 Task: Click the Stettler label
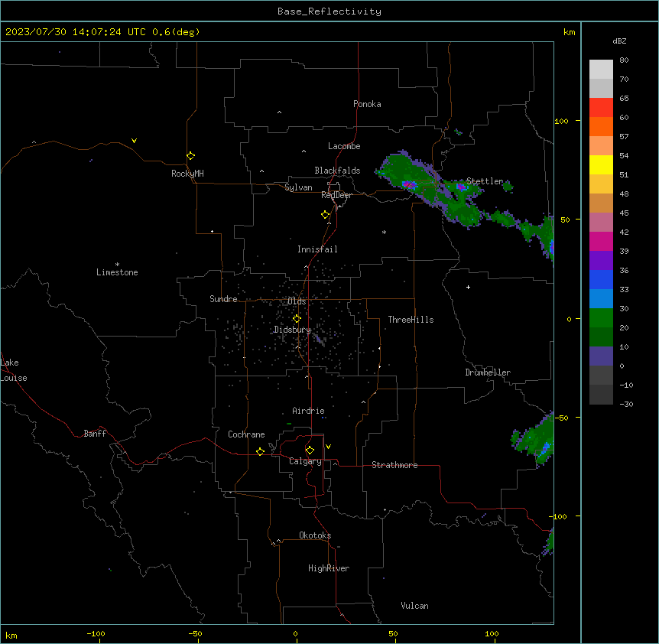pos(485,181)
